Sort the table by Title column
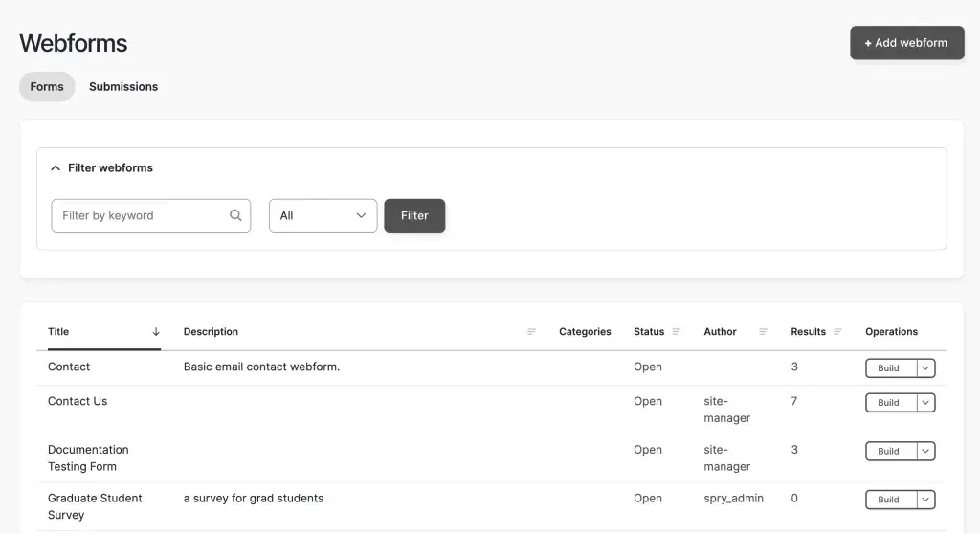980x534 pixels. coord(59,332)
